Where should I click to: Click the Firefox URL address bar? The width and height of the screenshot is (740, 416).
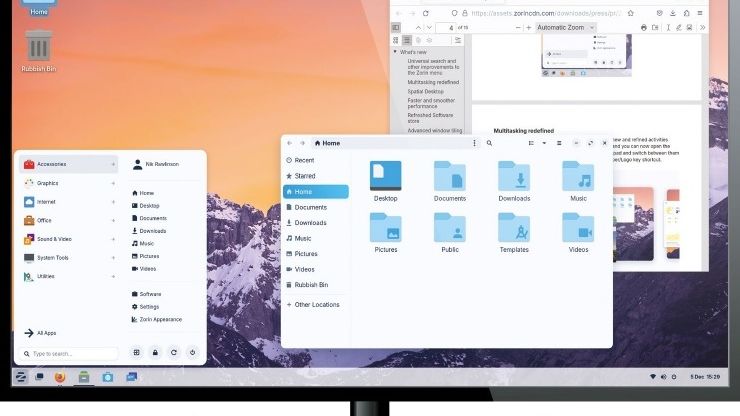pos(543,13)
